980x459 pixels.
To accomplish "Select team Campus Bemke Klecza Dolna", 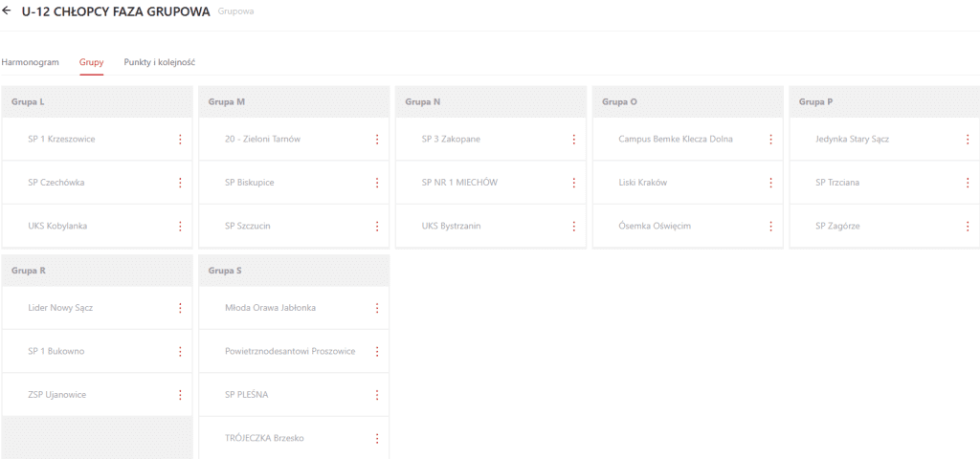I will [x=676, y=140].
